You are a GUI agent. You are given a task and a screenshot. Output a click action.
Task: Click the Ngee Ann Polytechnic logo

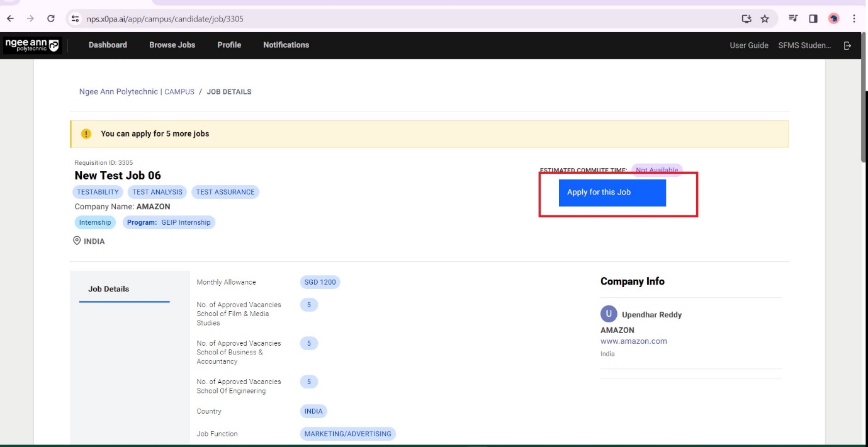coord(32,45)
